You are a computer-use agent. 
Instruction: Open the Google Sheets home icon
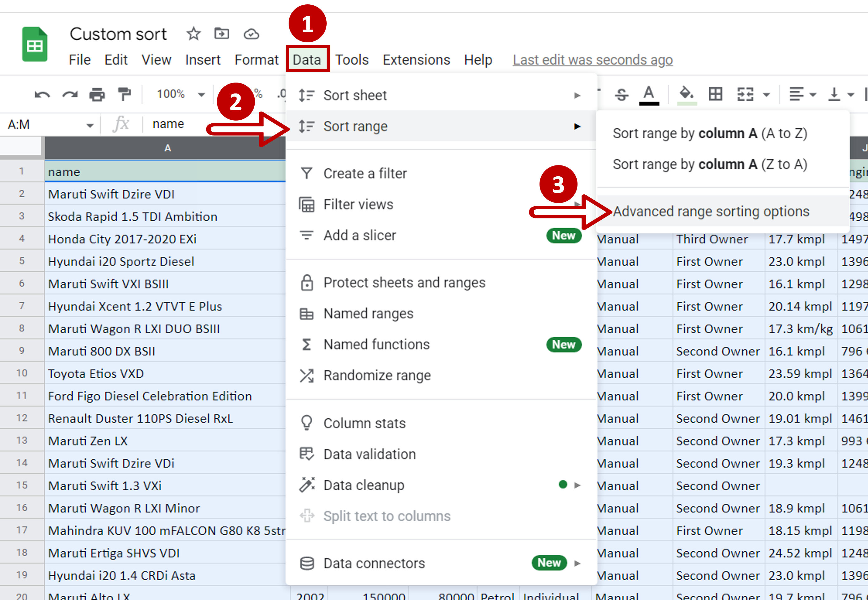(x=35, y=44)
